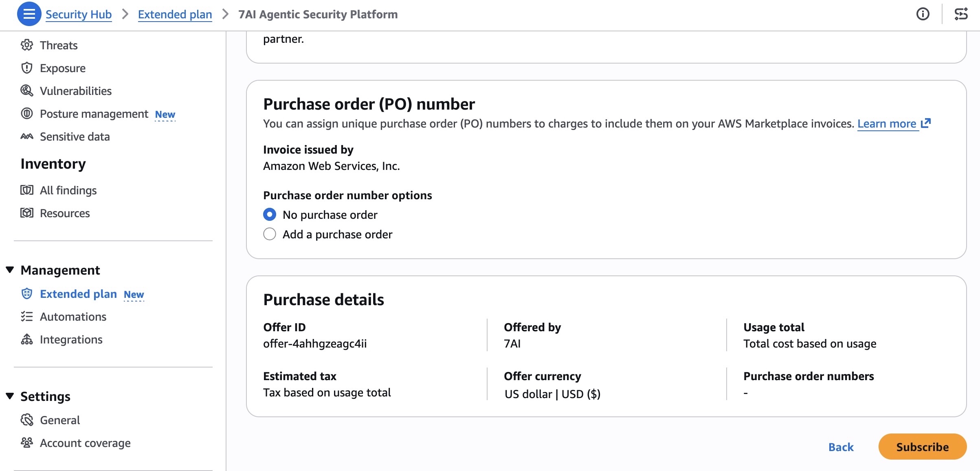Collapse the Management section
The image size is (980, 471).
tap(10, 270)
